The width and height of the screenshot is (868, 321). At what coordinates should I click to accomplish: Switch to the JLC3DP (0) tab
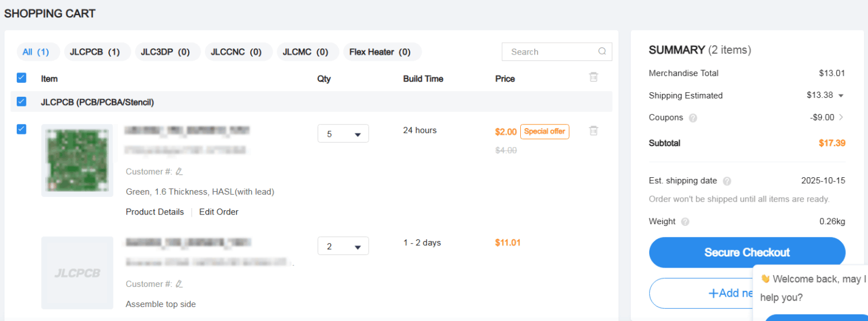(167, 52)
